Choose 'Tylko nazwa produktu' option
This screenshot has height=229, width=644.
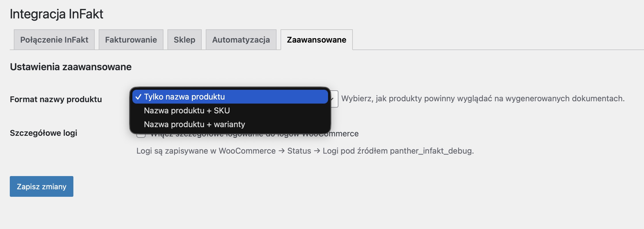[x=184, y=97]
